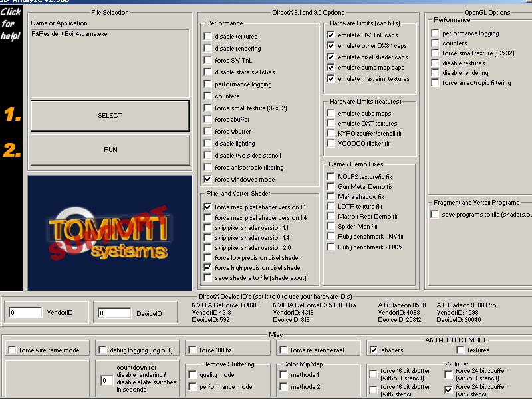Enable the 'VOODOO flicker fix'
This screenshot has width=532, height=399.
pyautogui.click(x=331, y=143)
